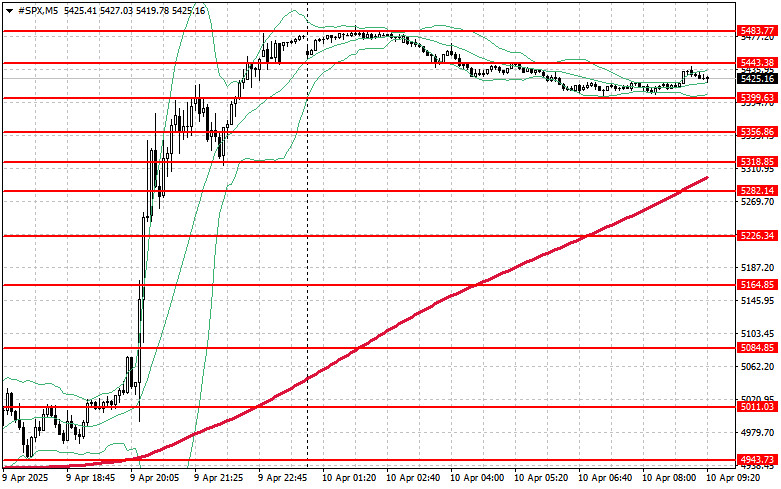Select the #SPX,M5 chart title text

point(38,10)
